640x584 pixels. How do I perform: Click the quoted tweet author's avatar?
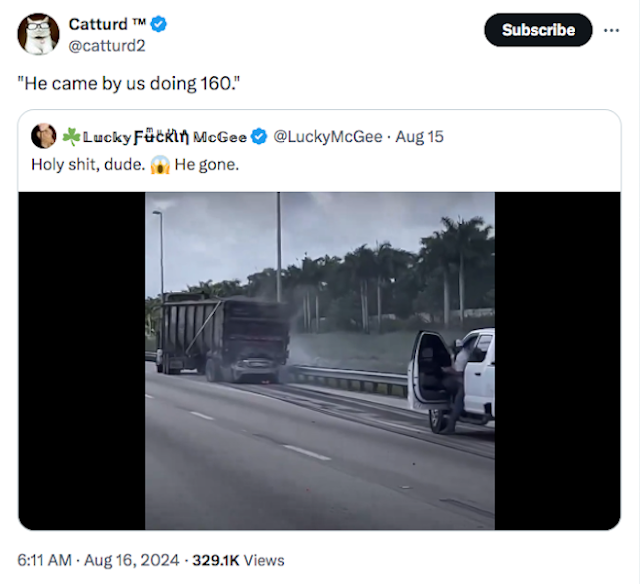point(44,136)
